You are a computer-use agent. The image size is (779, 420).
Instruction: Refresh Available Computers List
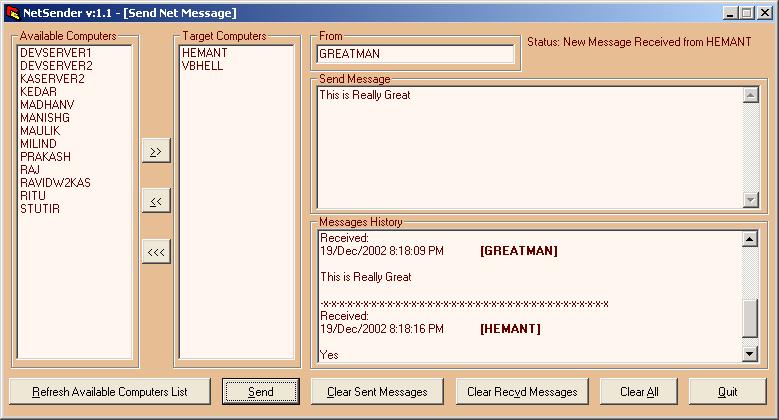[x=110, y=392]
